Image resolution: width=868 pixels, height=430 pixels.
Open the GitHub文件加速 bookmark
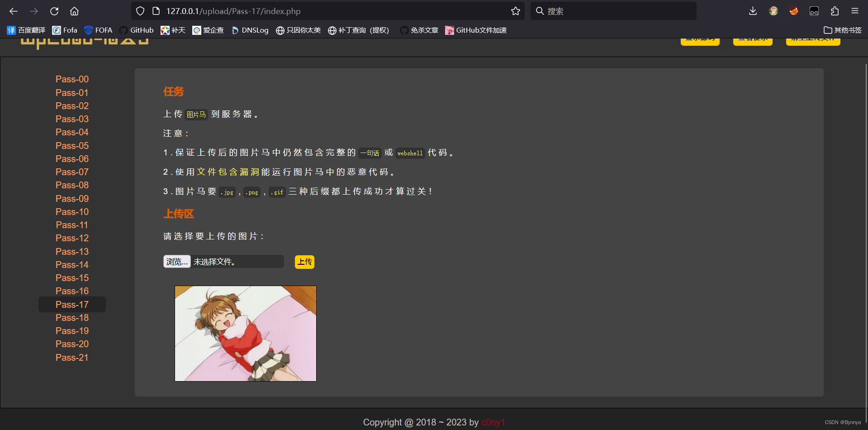coord(476,30)
